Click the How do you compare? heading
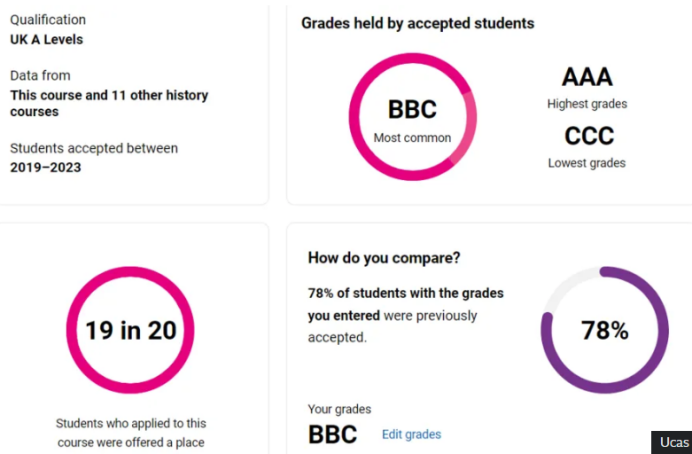The height and width of the screenshot is (454, 692). (384, 258)
